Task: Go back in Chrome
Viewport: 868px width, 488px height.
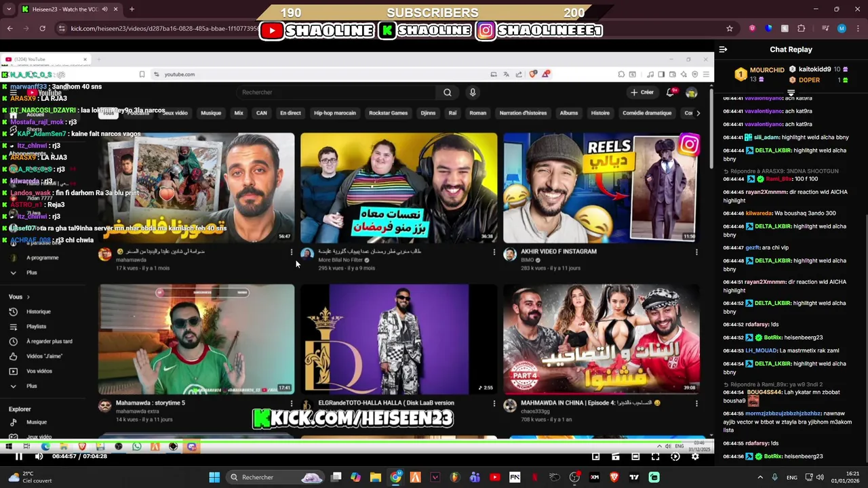Action: tap(9, 28)
